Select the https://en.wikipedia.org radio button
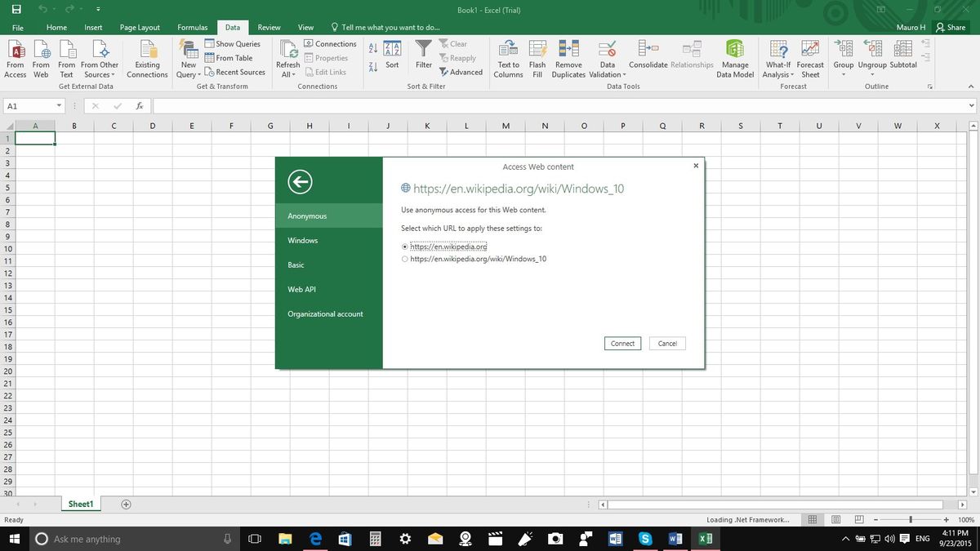Viewport: 980px width, 551px height. click(x=405, y=246)
